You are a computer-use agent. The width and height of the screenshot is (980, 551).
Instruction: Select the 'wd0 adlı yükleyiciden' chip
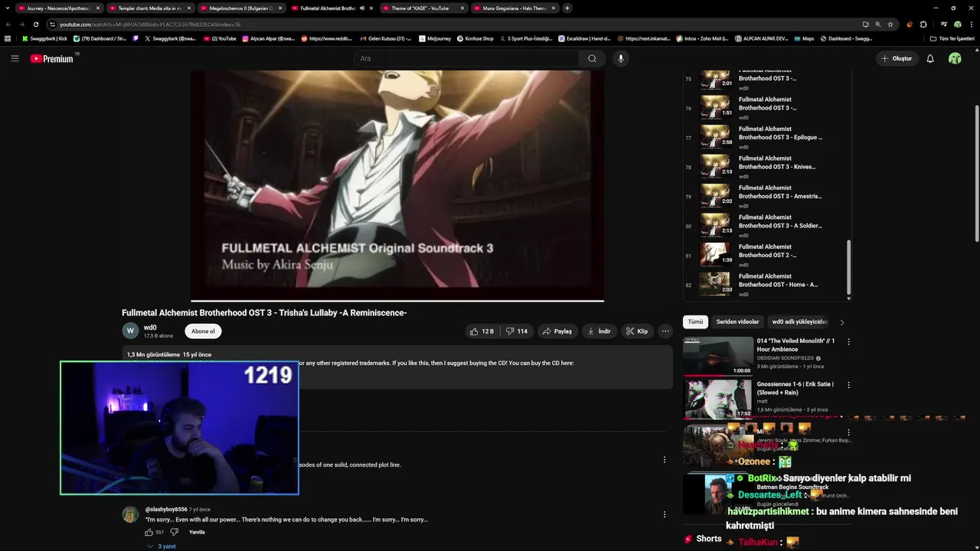[800, 322]
